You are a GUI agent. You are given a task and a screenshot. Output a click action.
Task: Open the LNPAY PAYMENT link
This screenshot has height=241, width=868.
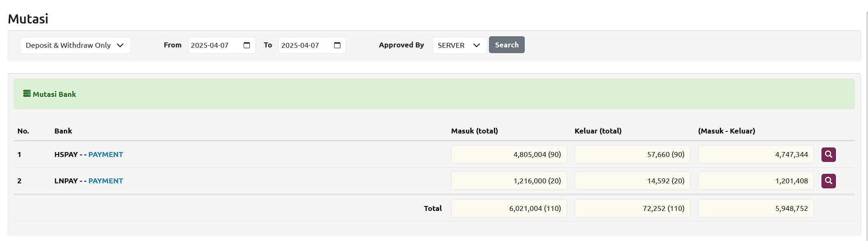(105, 181)
